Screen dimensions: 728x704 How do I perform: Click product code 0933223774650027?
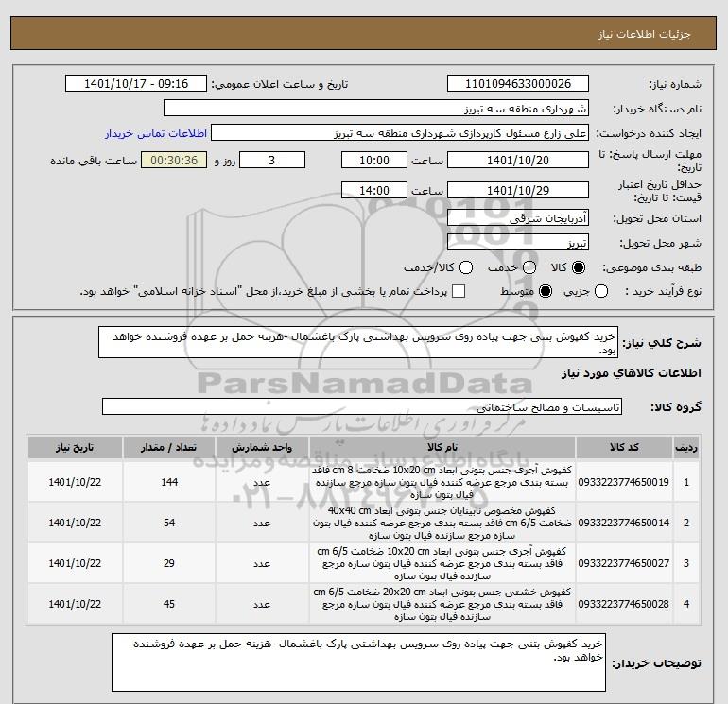[x=624, y=563]
